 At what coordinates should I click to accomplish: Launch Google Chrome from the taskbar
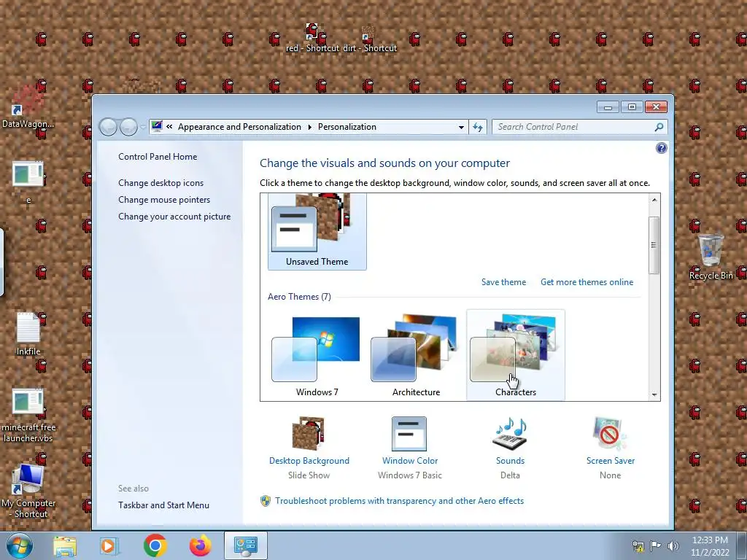(155, 545)
